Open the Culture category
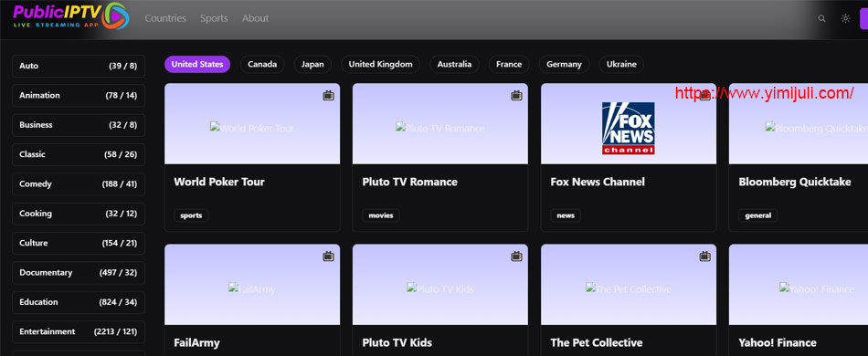This screenshot has height=356, width=868. [x=78, y=243]
